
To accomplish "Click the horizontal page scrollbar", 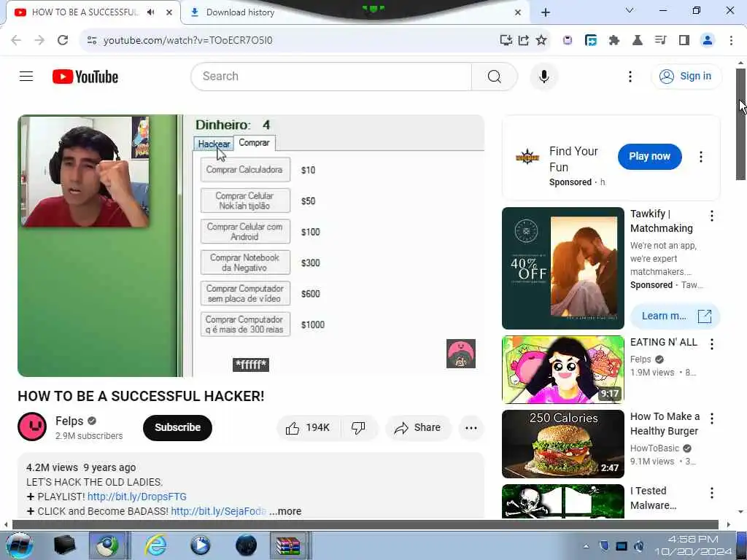I will tap(365, 524).
